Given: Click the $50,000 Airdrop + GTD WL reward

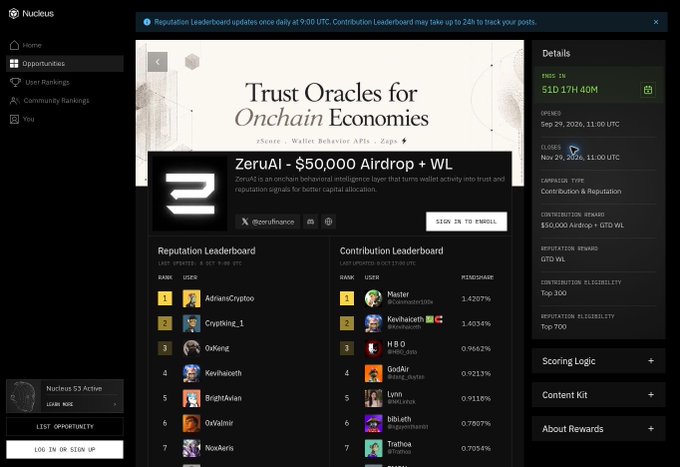Looking at the screenshot, I should tap(582, 225).
